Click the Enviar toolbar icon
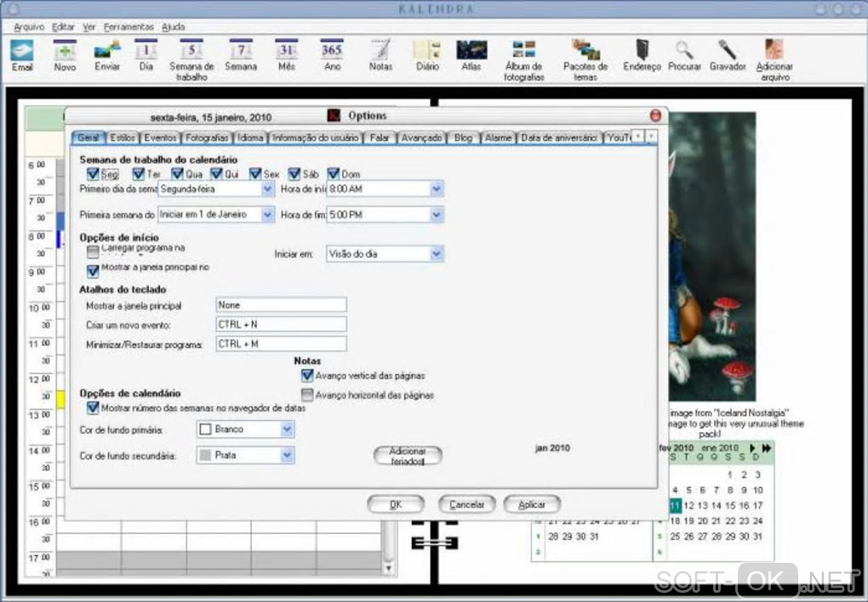868x602 pixels. [107, 55]
